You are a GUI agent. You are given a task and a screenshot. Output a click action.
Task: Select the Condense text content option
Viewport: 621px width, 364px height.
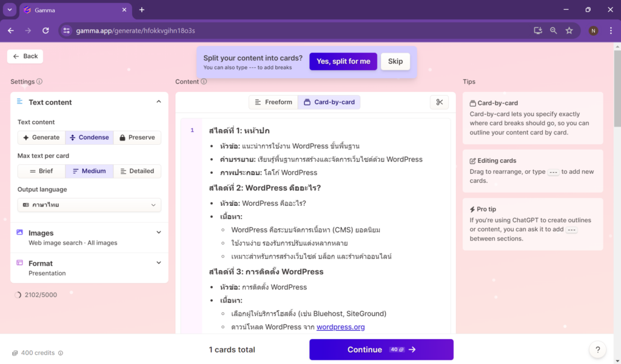[x=89, y=137]
